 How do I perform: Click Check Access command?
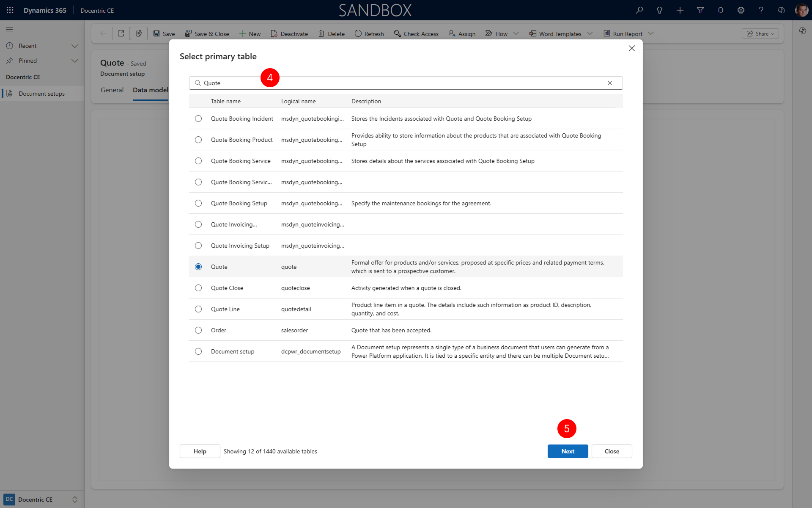416,33
